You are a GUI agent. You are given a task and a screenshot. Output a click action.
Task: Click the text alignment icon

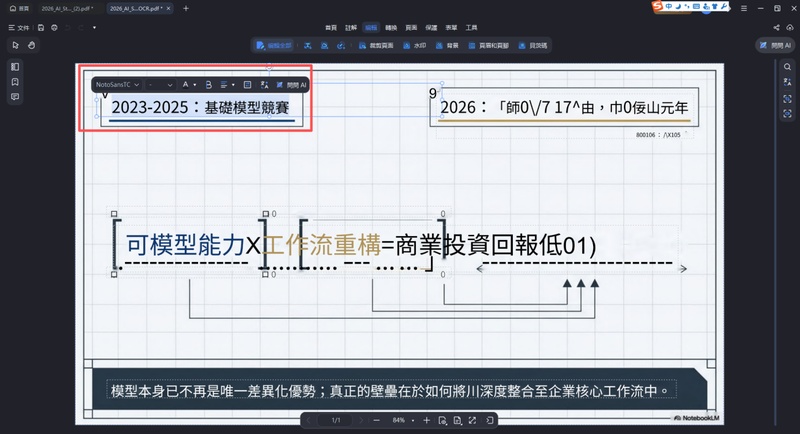tap(224, 85)
